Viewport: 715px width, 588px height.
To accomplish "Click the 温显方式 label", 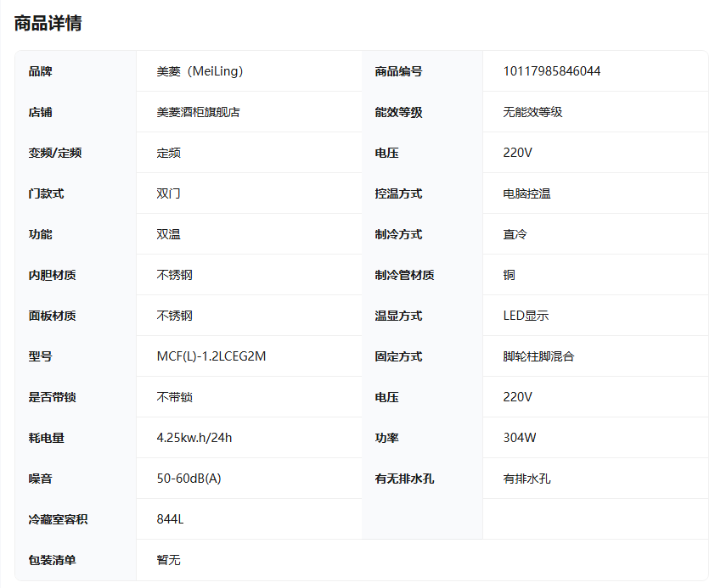I will (x=398, y=316).
